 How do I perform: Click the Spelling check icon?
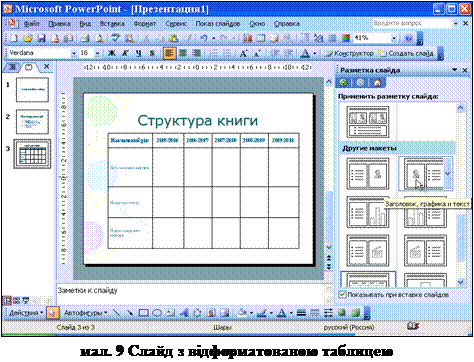pyautogui.click(x=115, y=38)
